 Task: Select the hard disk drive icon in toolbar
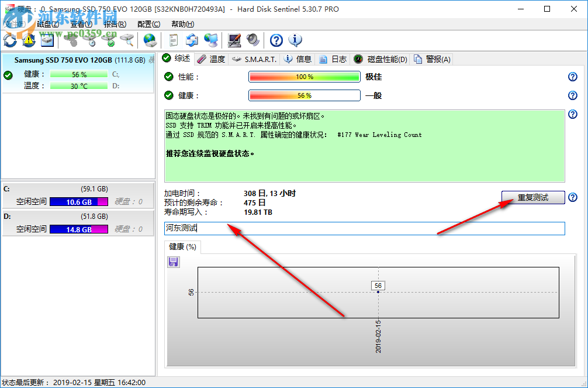click(x=47, y=40)
